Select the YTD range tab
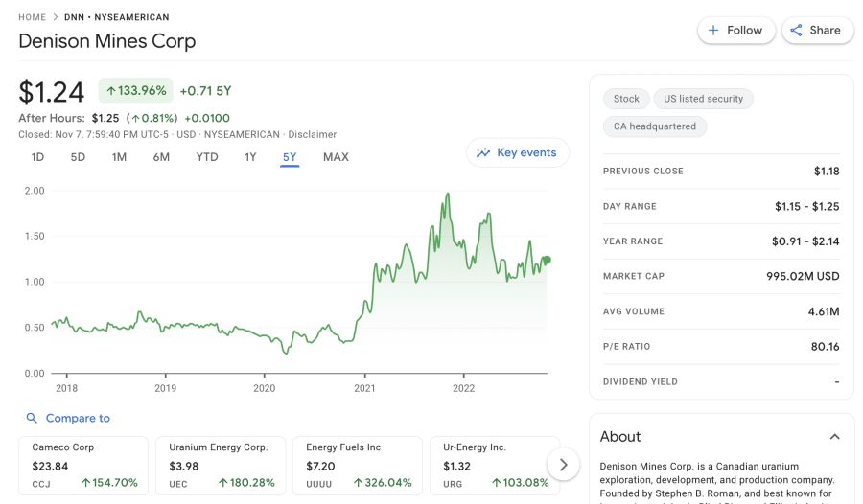 pyautogui.click(x=207, y=157)
